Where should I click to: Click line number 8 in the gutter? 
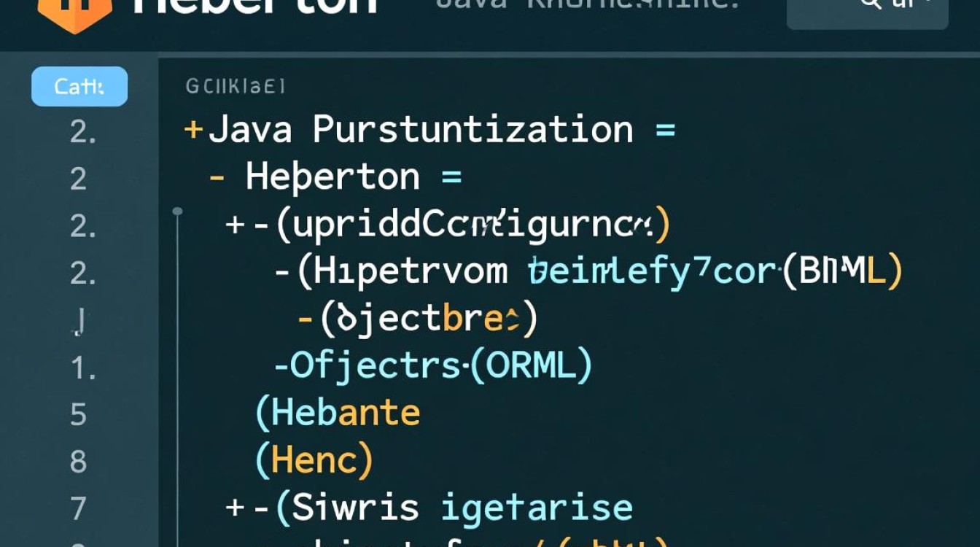point(79,462)
